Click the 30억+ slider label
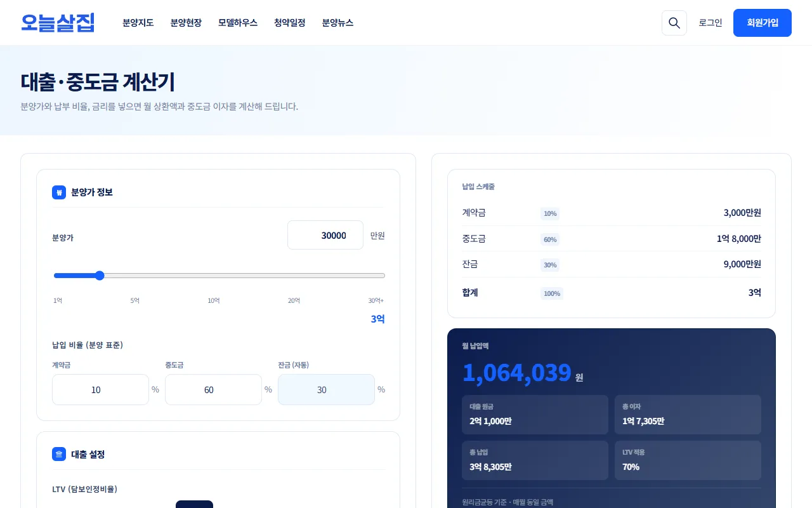Viewport: 812px width, 508px height. coord(376,300)
